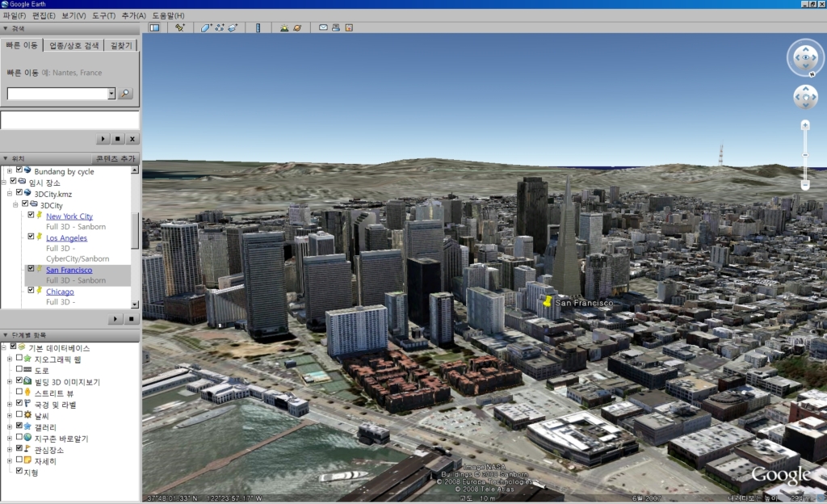827x504 pixels.
Task: Click the quick-move search input field
Action: pyautogui.click(x=57, y=94)
